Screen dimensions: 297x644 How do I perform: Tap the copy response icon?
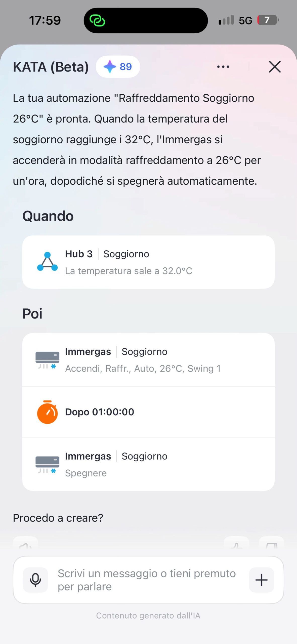[271, 544]
